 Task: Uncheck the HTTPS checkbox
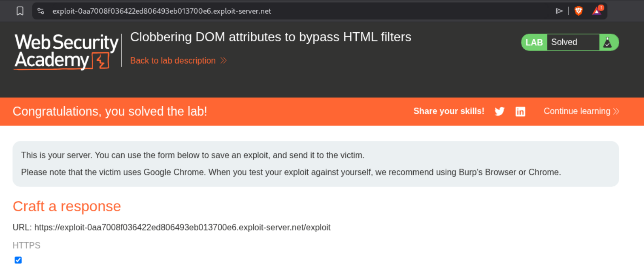(x=18, y=260)
